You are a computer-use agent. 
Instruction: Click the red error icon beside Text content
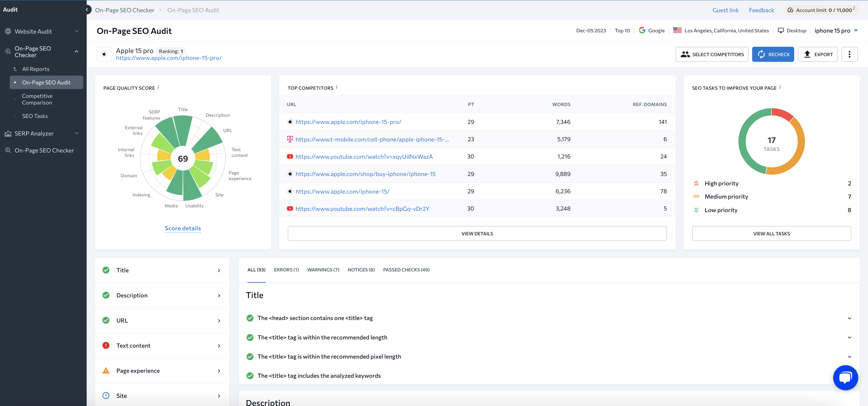point(106,345)
